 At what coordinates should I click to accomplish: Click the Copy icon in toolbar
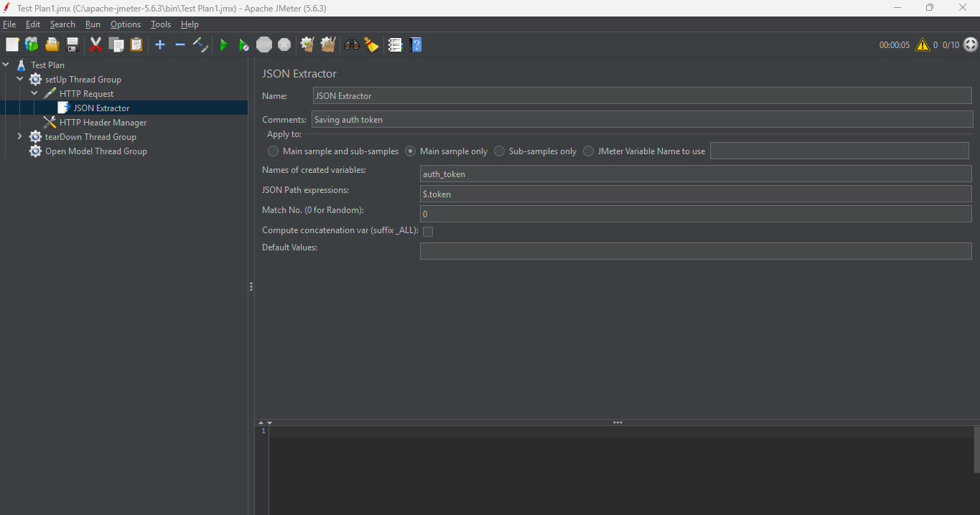116,44
